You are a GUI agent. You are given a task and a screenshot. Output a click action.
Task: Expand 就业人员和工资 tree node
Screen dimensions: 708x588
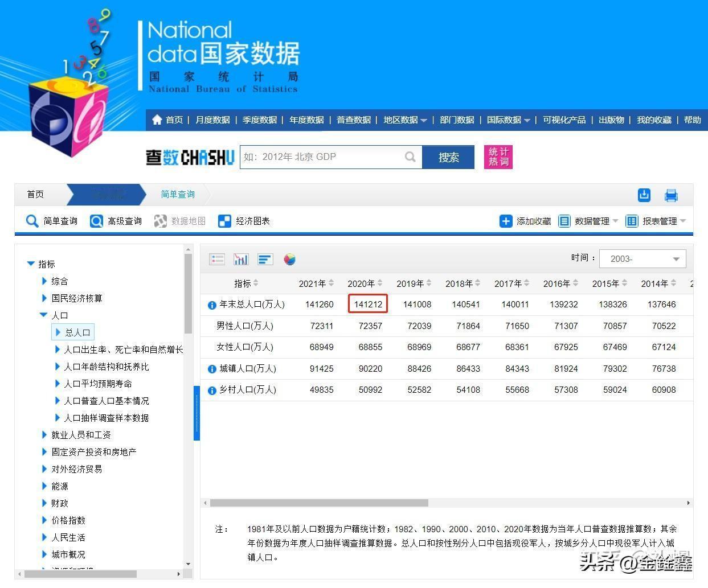click(x=44, y=434)
